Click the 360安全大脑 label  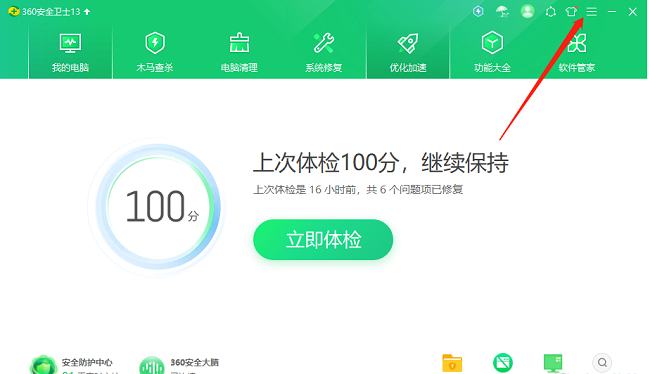coord(194,362)
